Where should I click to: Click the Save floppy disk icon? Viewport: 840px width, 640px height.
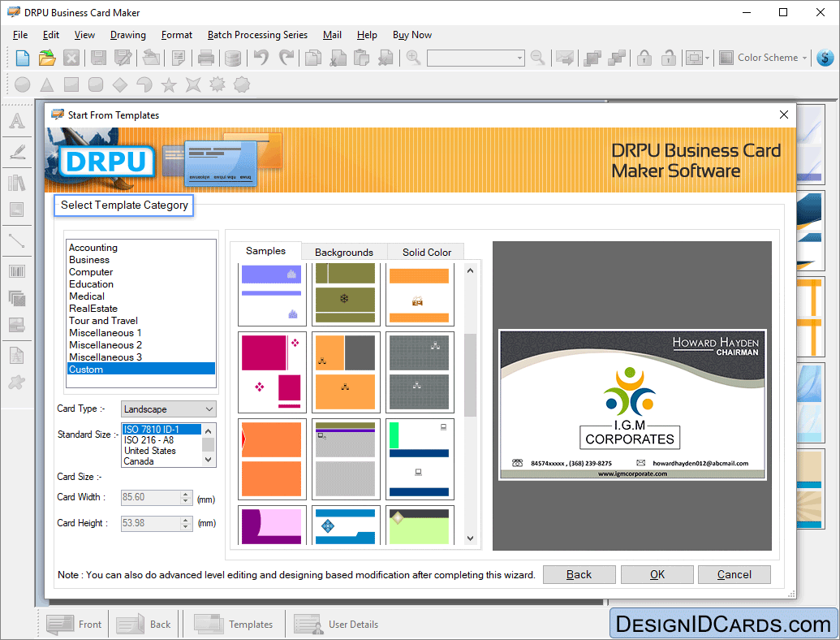pos(98,58)
